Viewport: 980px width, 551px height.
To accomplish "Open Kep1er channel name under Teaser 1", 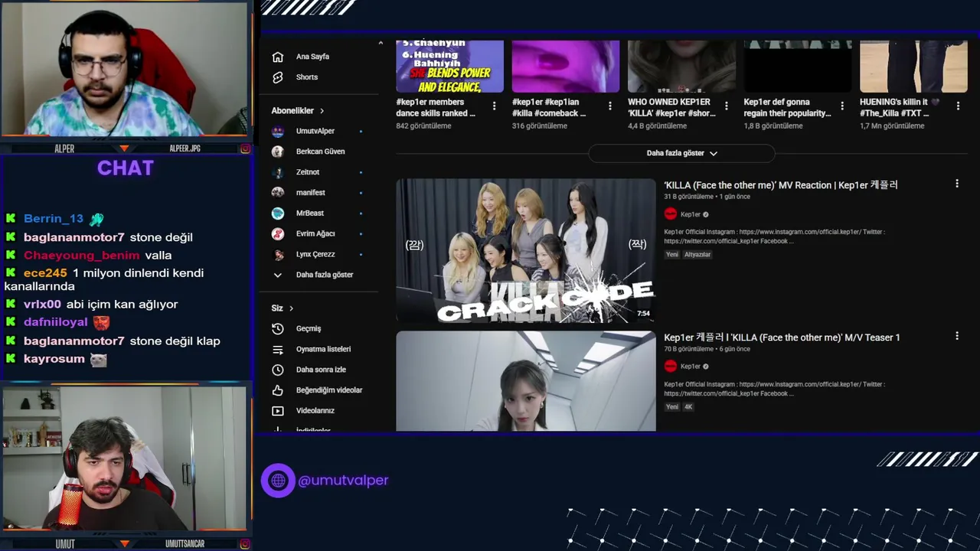I will [691, 367].
